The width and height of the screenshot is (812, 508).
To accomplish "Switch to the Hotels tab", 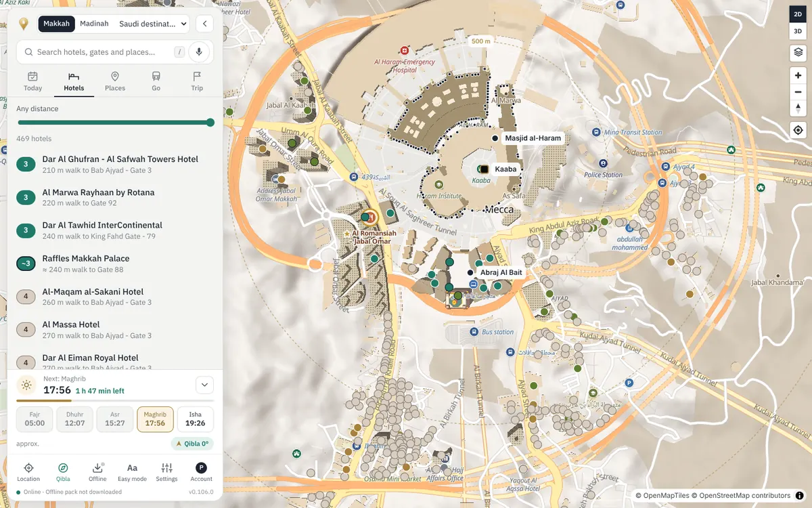I will [x=74, y=81].
